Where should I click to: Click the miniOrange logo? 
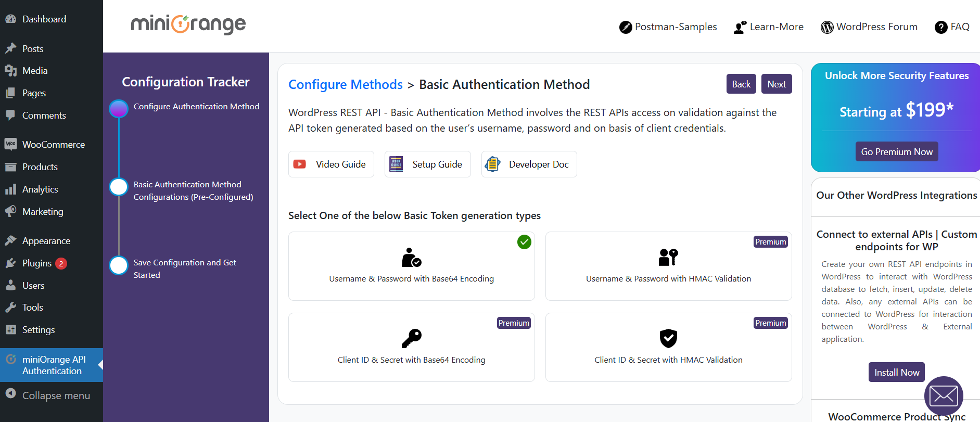[x=188, y=24]
